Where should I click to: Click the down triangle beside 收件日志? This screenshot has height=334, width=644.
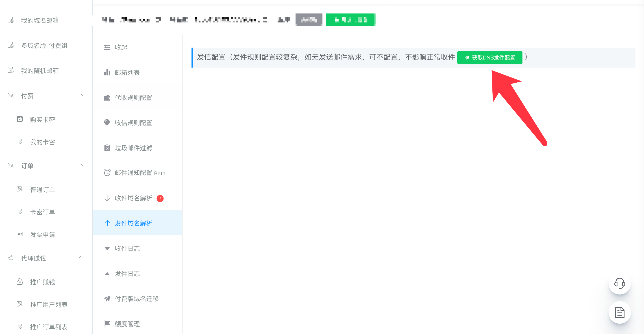pyautogui.click(x=107, y=249)
